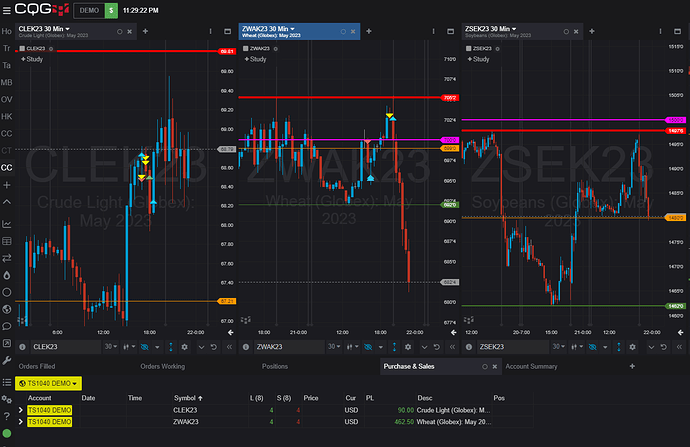Select the magenta 1500'0 soybeans line label

(x=675, y=120)
